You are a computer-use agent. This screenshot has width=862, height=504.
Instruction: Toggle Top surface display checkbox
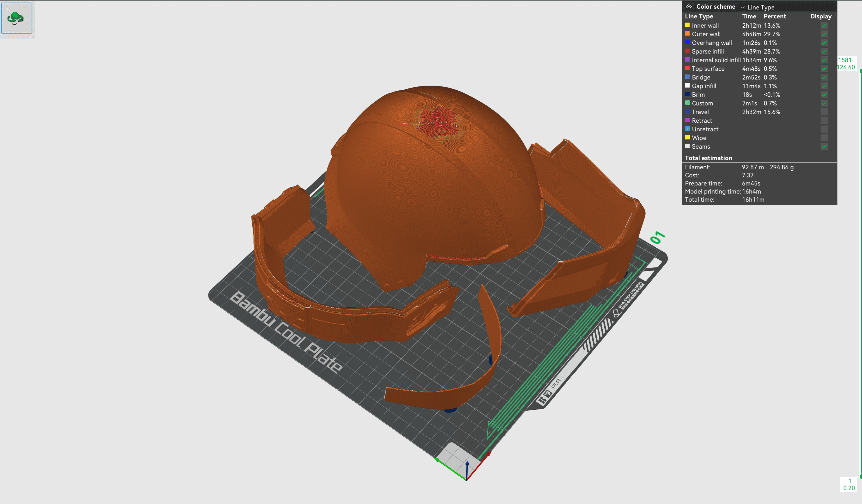pyautogui.click(x=824, y=69)
